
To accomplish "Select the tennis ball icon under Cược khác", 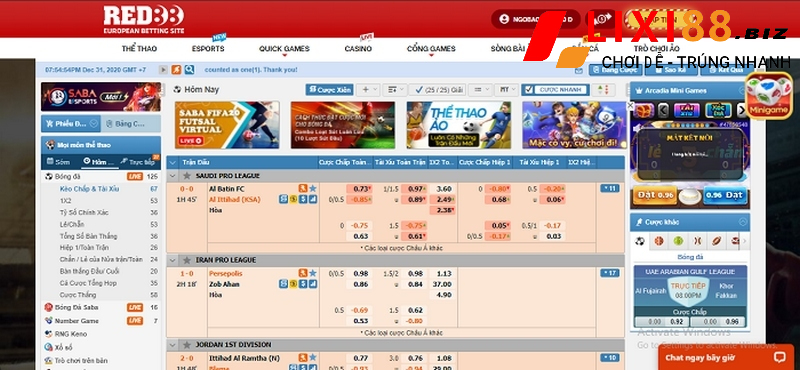I will click(678, 241).
